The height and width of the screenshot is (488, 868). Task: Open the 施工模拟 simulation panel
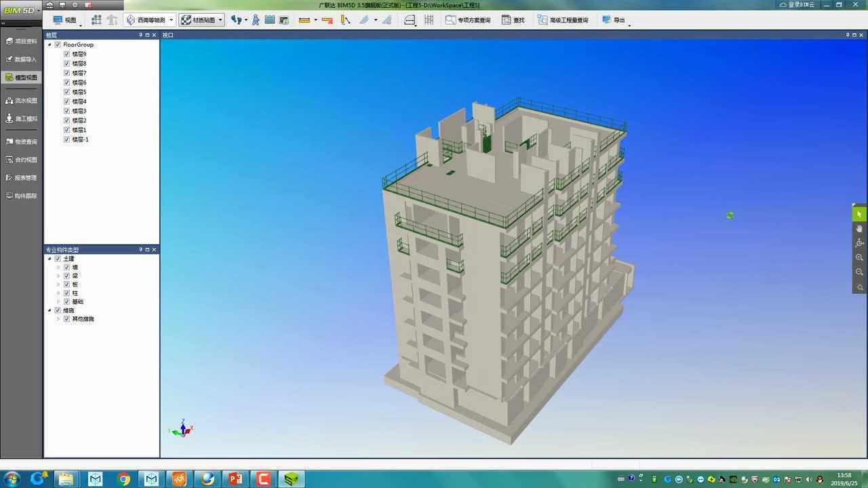22,119
